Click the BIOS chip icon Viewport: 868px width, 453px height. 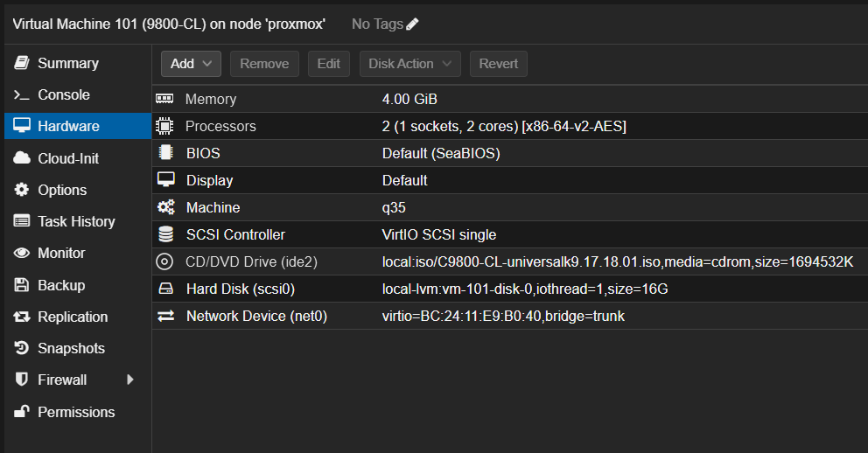coord(165,153)
